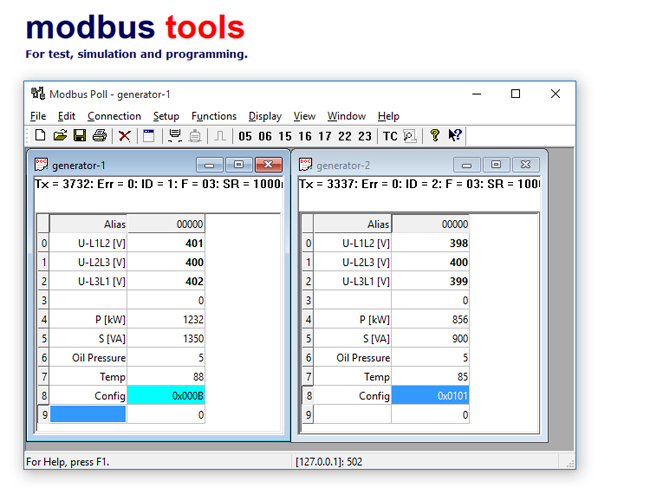This screenshot has width=650, height=488.
Task: Select U-L3L1 value 402 in generator-1
Action: pyautogui.click(x=166, y=281)
